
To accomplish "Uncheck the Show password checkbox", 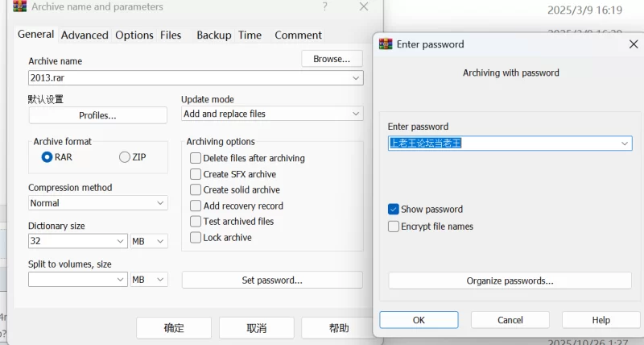I will tap(394, 209).
